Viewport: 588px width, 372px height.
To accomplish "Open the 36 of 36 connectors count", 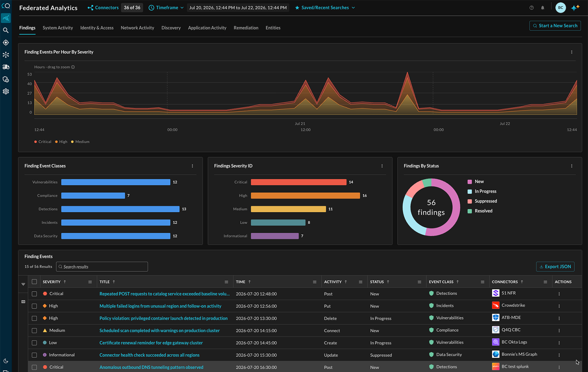I will [x=132, y=8].
